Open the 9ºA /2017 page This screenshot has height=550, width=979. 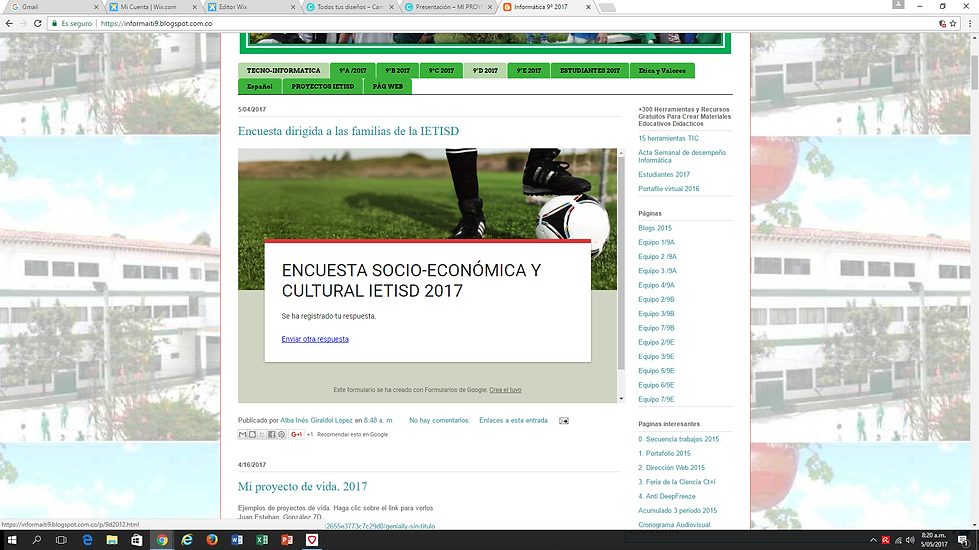point(353,71)
